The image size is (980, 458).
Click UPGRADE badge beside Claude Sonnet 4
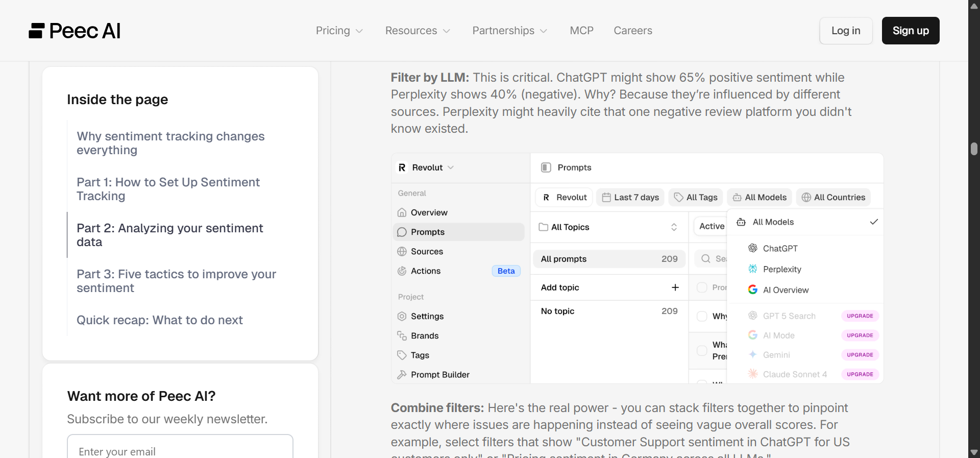pyautogui.click(x=860, y=374)
